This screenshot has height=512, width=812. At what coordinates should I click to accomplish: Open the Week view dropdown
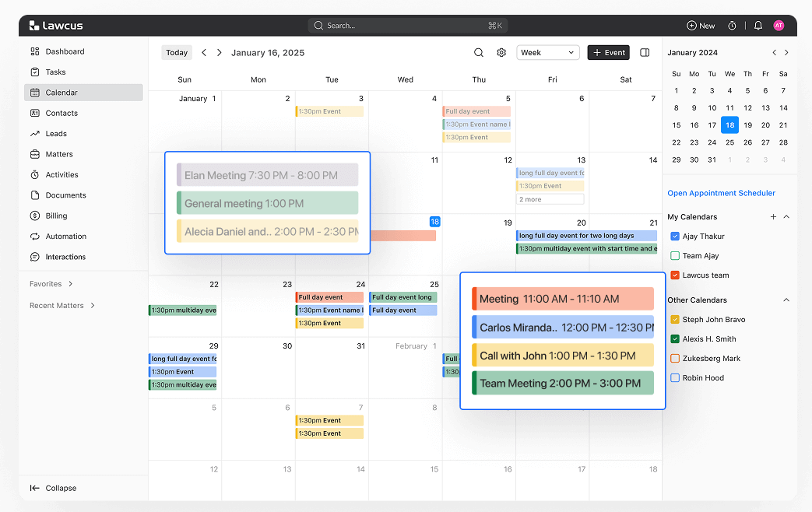click(x=548, y=53)
